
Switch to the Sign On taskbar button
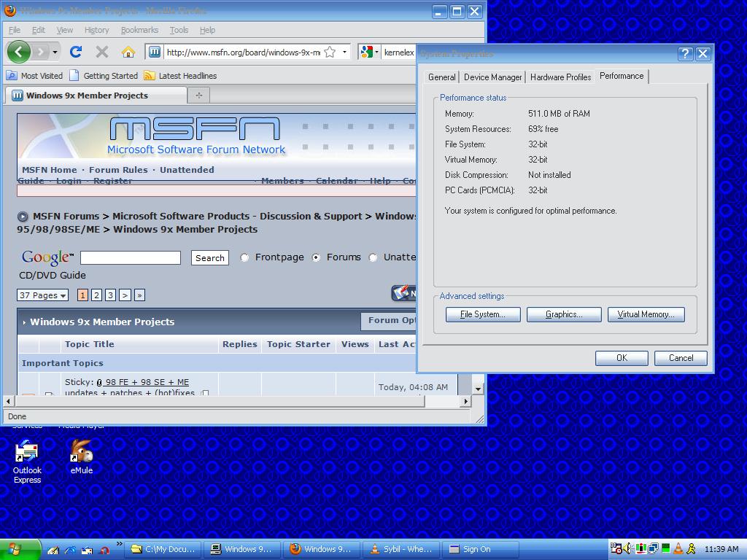(481, 550)
